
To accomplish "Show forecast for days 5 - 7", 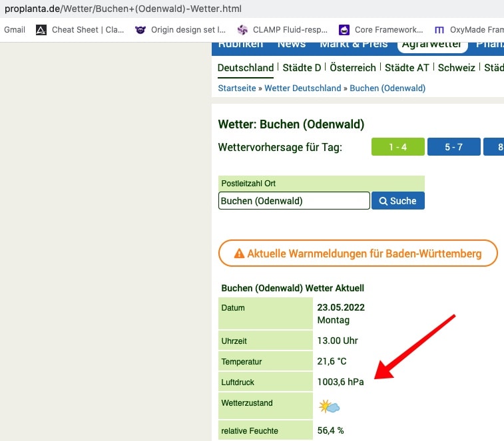I will coord(453,147).
